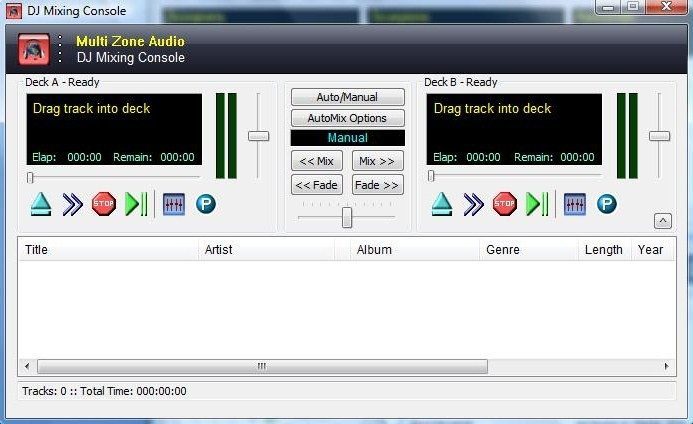Click the 'Deck A - Ready' label
693x424 pixels.
coord(62,82)
